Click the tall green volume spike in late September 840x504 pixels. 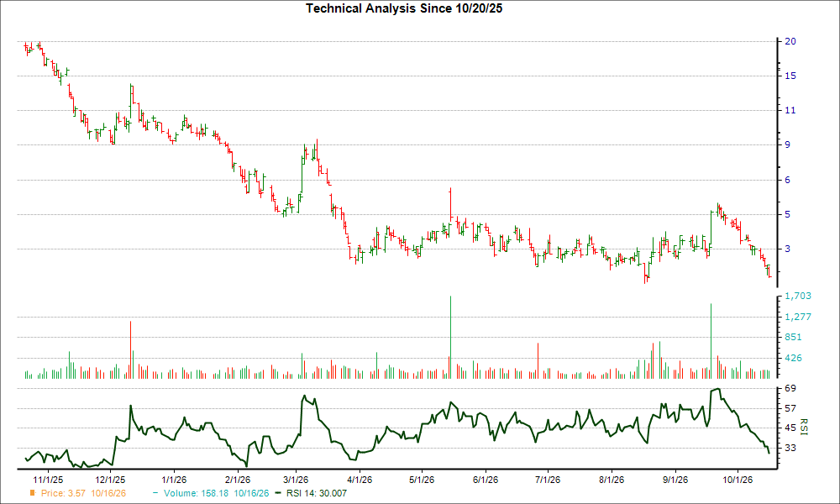(711, 341)
